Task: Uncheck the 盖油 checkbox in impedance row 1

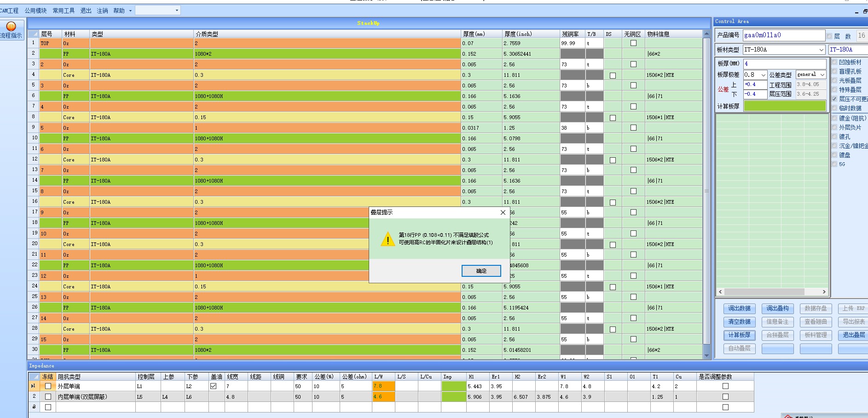Action: click(213, 386)
